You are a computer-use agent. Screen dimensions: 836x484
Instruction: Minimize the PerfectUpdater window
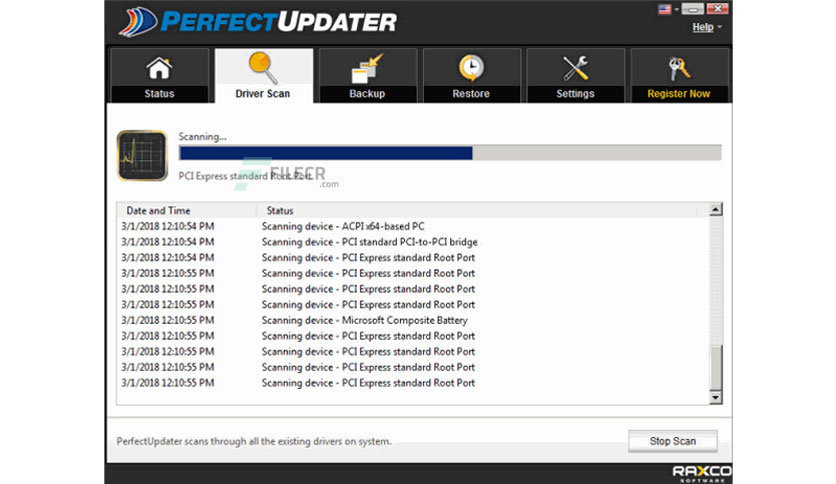[x=693, y=9]
